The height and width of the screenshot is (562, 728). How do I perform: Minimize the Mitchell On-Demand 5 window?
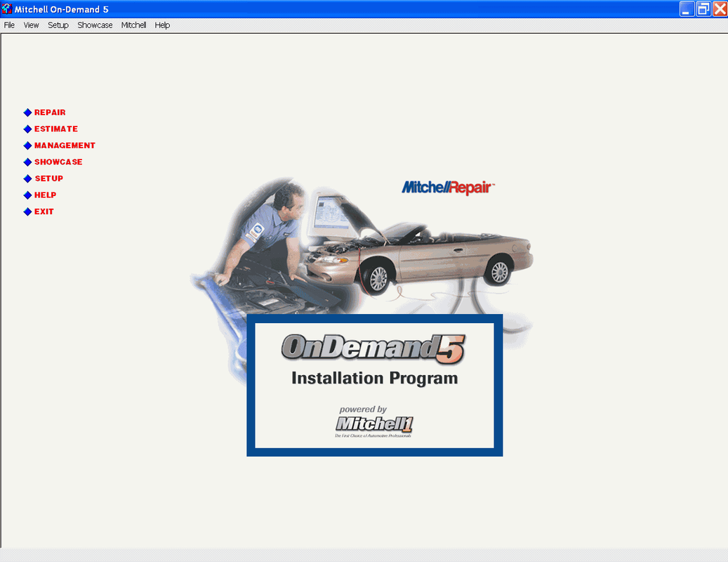(687, 9)
